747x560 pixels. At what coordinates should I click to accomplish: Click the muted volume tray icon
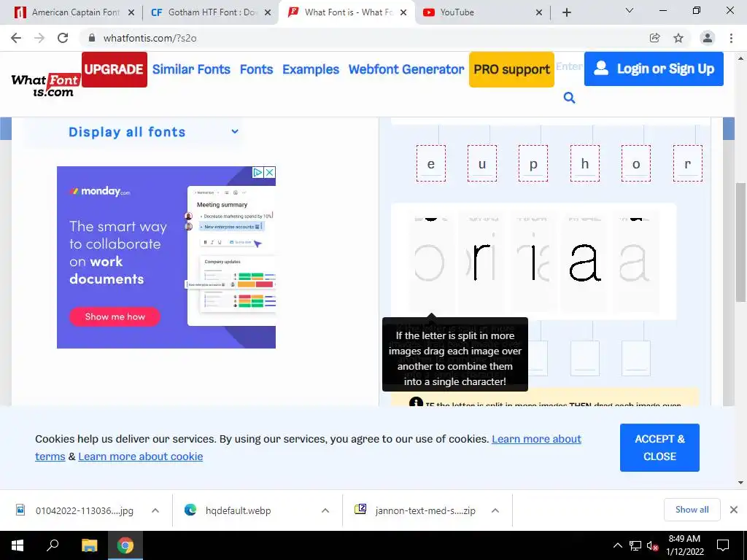tap(653, 545)
